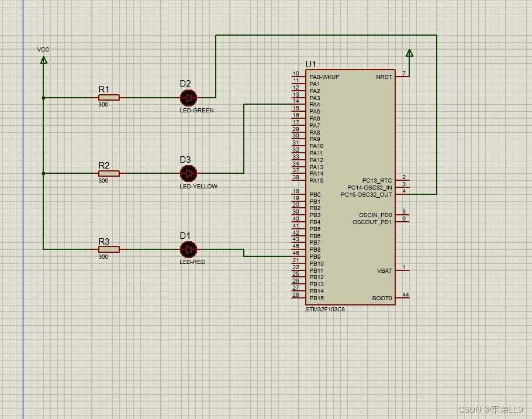Select the red LED D1 symbol
Image resolution: width=532 pixels, height=419 pixels.
point(188,249)
